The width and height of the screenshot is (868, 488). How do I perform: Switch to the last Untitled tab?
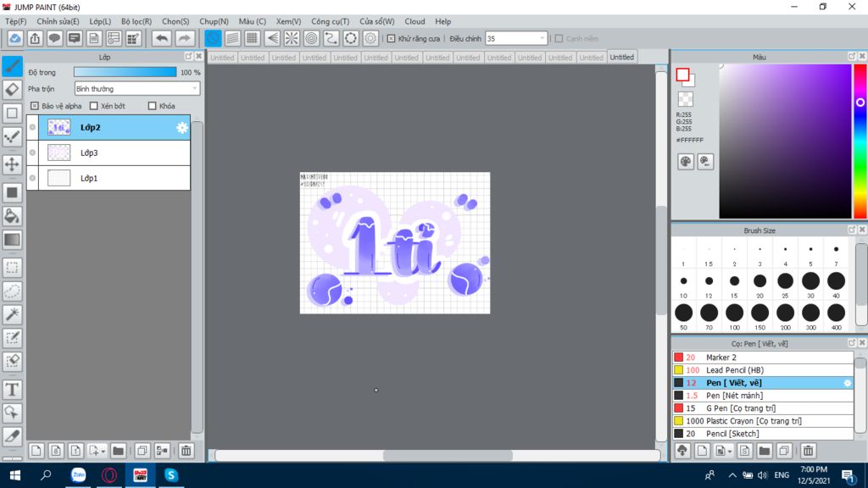point(621,57)
